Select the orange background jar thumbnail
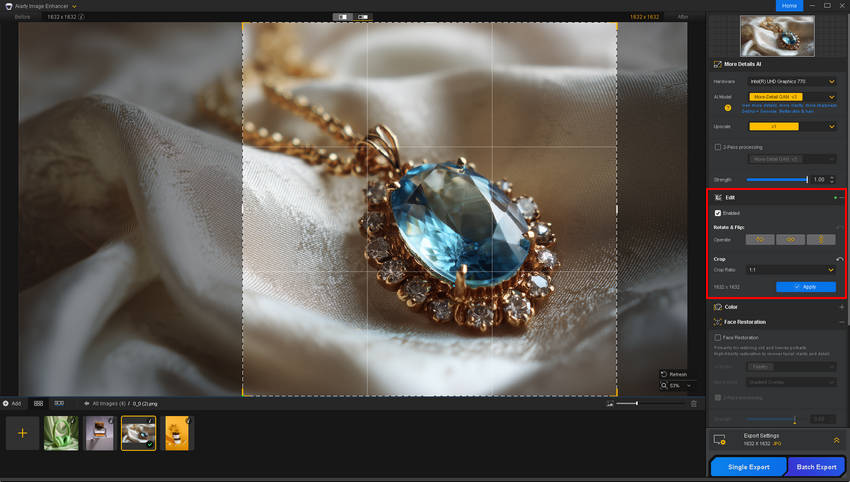850x482 pixels. tap(177, 433)
